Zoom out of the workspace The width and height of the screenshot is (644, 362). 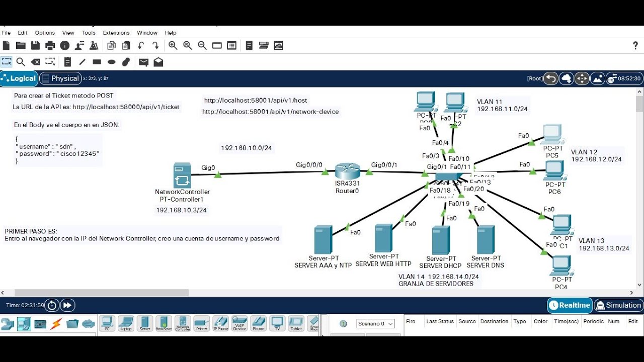pos(202,46)
